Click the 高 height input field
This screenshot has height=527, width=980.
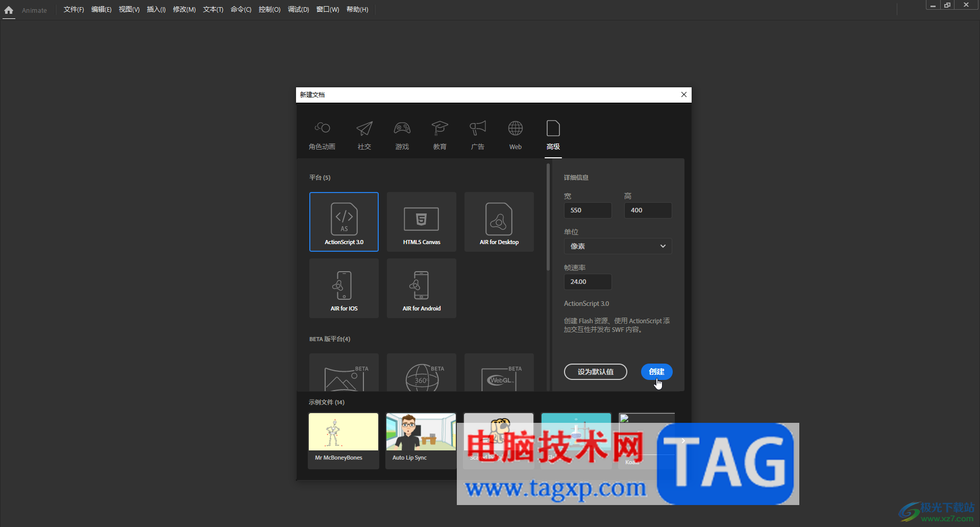[x=648, y=210]
